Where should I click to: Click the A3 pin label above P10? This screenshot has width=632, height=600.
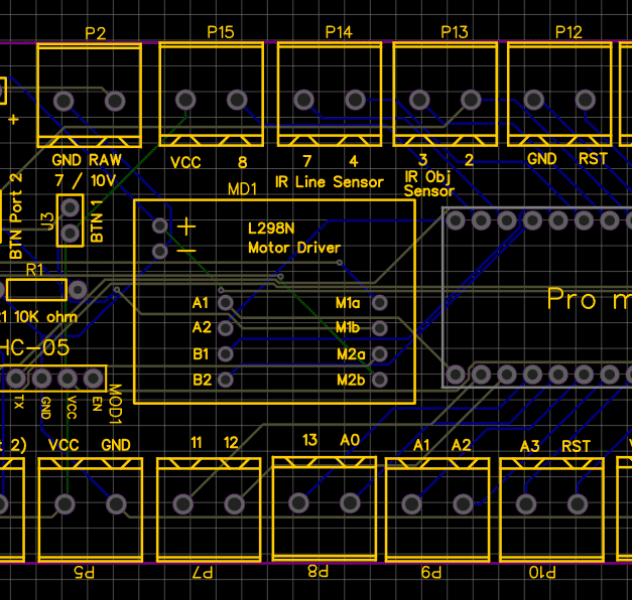[x=530, y=446]
